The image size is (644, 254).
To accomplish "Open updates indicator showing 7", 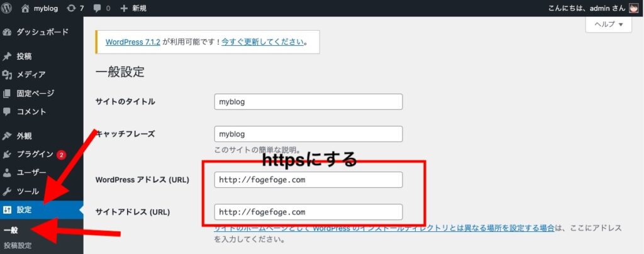I will coord(75,8).
